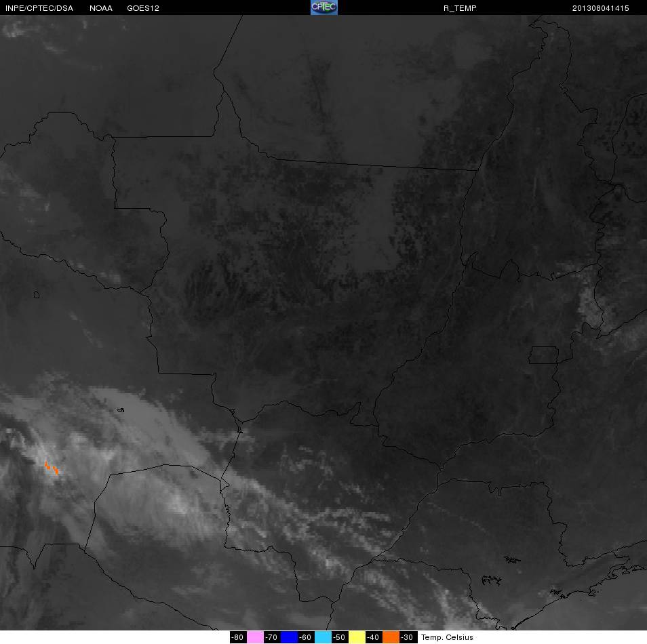647x644 pixels.
Task: Select the NOAA label in header
Action: (x=101, y=8)
